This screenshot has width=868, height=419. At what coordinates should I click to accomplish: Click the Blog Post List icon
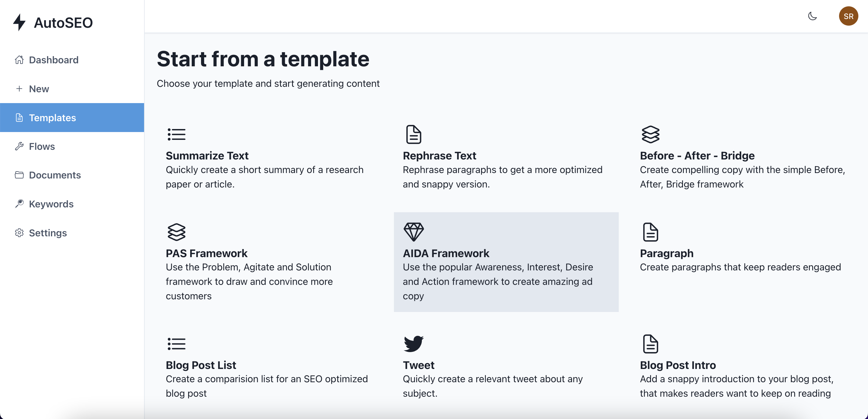coord(176,344)
